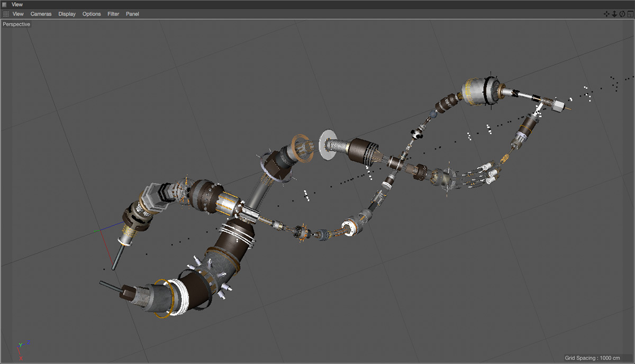Image resolution: width=635 pixels, height=364 pixels.
Task: Open the Panel menu
Action: [x=132, y=14]
